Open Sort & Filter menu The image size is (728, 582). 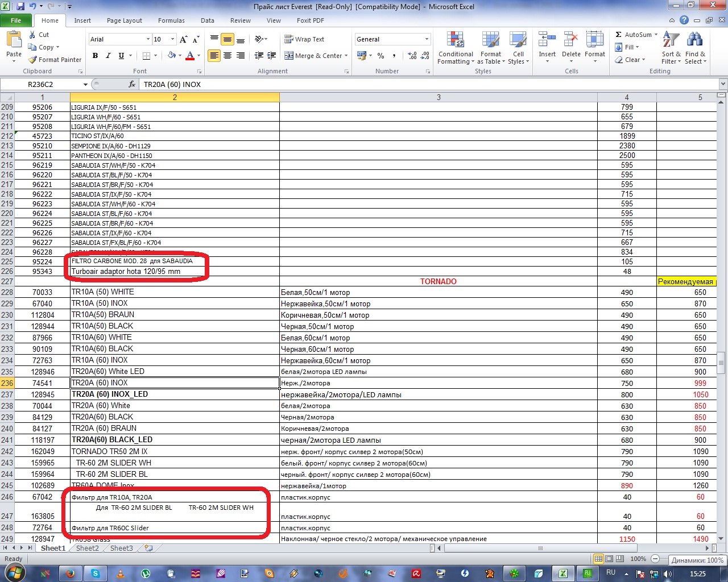point(671,48)
